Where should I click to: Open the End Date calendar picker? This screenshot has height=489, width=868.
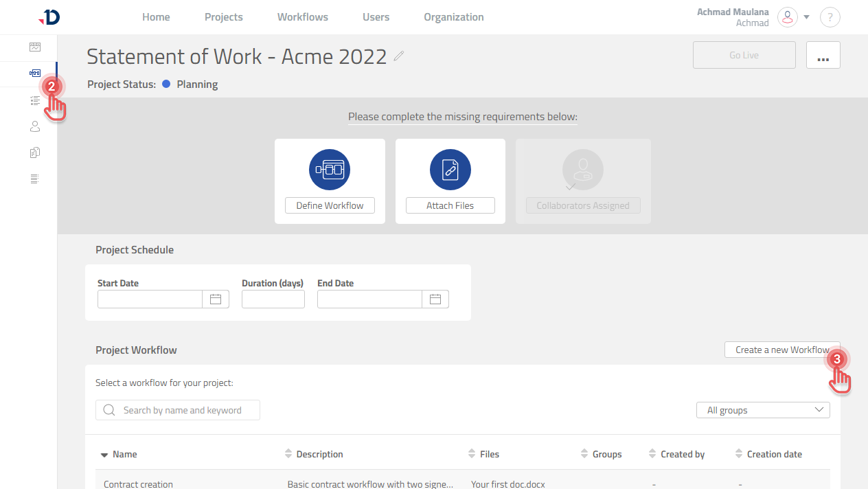pyautogui.click(x=435, y=299)
